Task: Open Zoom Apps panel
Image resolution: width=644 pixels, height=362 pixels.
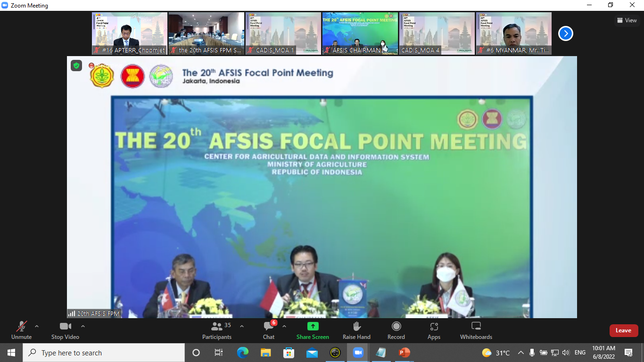Action: point(434,330)
